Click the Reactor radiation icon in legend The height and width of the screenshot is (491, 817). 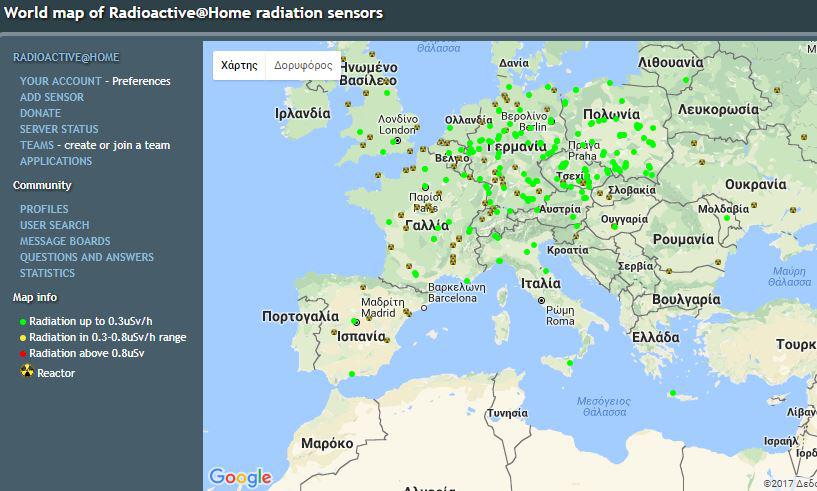pyautogui.click(x=27, y=371)
